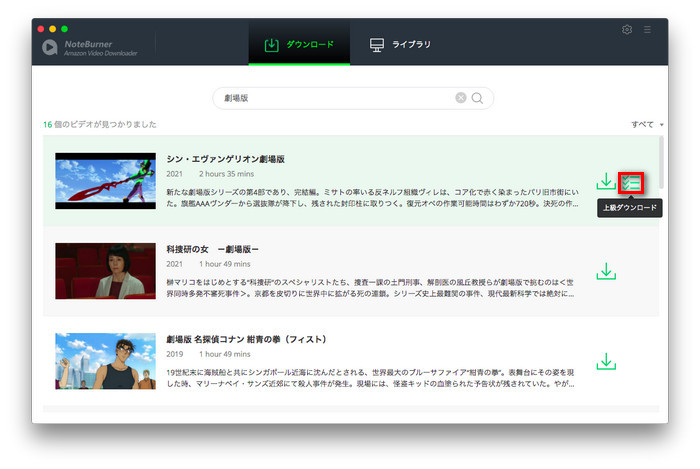Download 科捜研の女 -劇場版- video
The width and height of the screenshot is (700, 469).
[606, 271]
